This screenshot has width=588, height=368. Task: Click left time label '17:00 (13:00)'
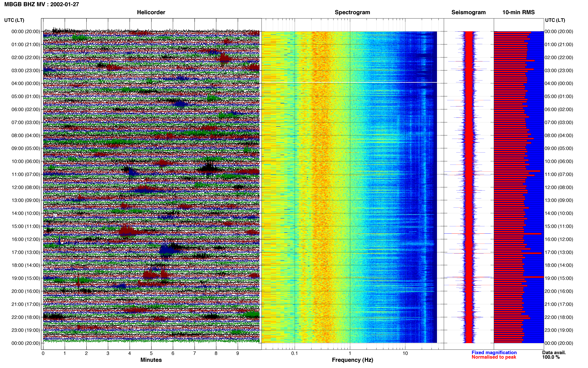26,252
